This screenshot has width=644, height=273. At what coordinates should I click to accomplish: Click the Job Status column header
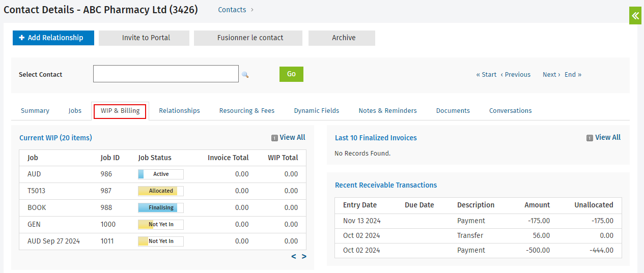tap(155, 158)
